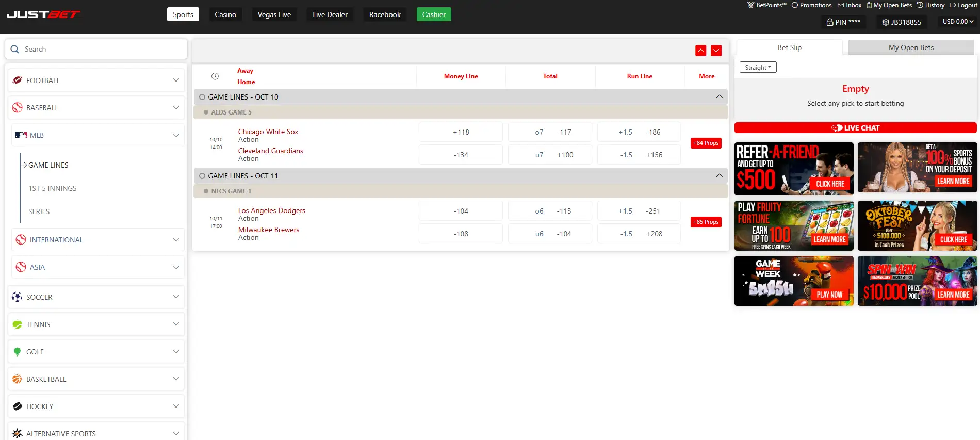Open the Spin & Win $10,000 banner
Viewport: 980px width, 440px height.
tap(917, 281)
